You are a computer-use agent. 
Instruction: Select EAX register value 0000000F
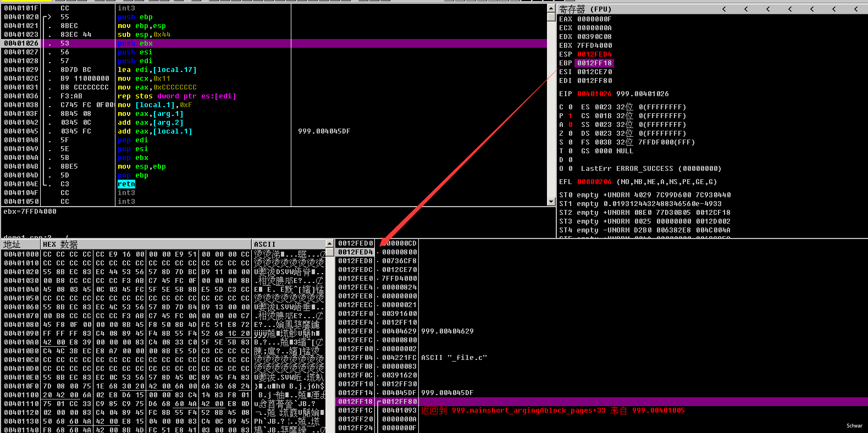pos(594,19)
